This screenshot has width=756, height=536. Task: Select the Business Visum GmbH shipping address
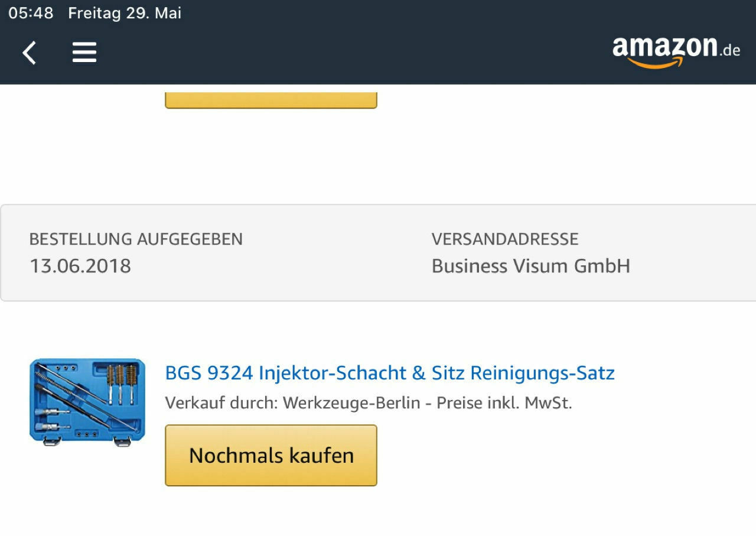pos(531,266)
